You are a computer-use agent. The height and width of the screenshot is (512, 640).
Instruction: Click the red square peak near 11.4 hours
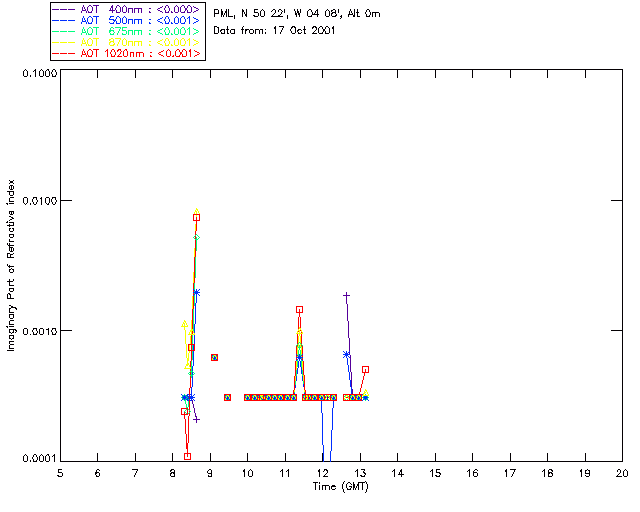click(x=300, y=309)
